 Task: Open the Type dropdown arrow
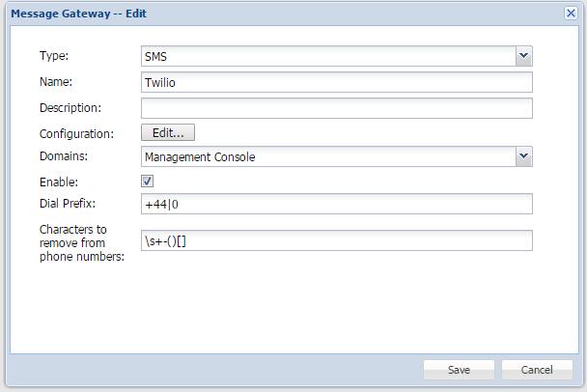[x=523, y=56]
